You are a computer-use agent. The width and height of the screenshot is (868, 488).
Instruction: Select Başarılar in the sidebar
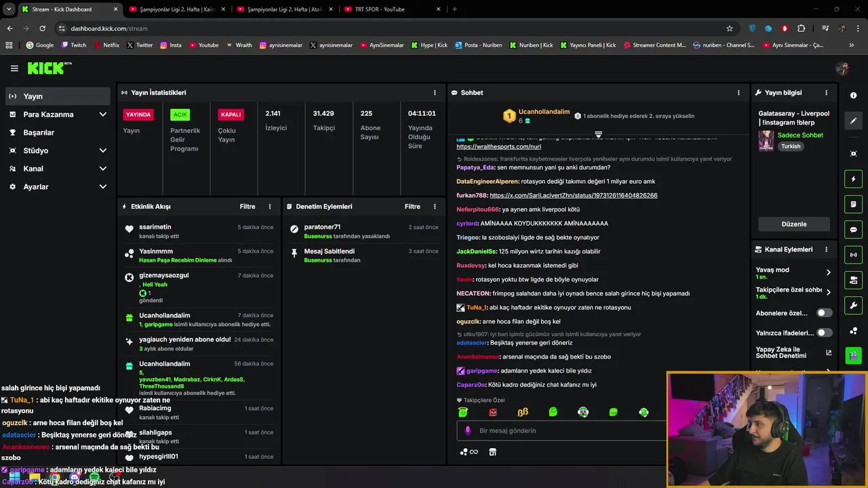58,133
